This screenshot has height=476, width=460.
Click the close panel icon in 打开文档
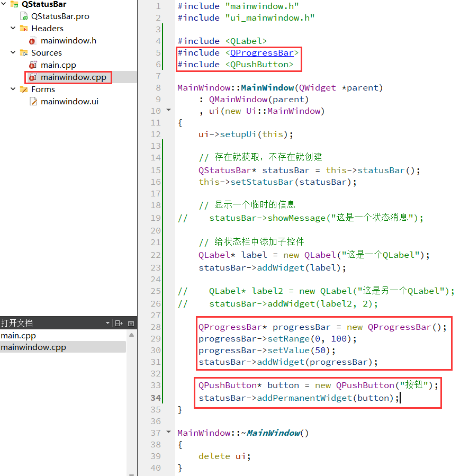(131, 324)
